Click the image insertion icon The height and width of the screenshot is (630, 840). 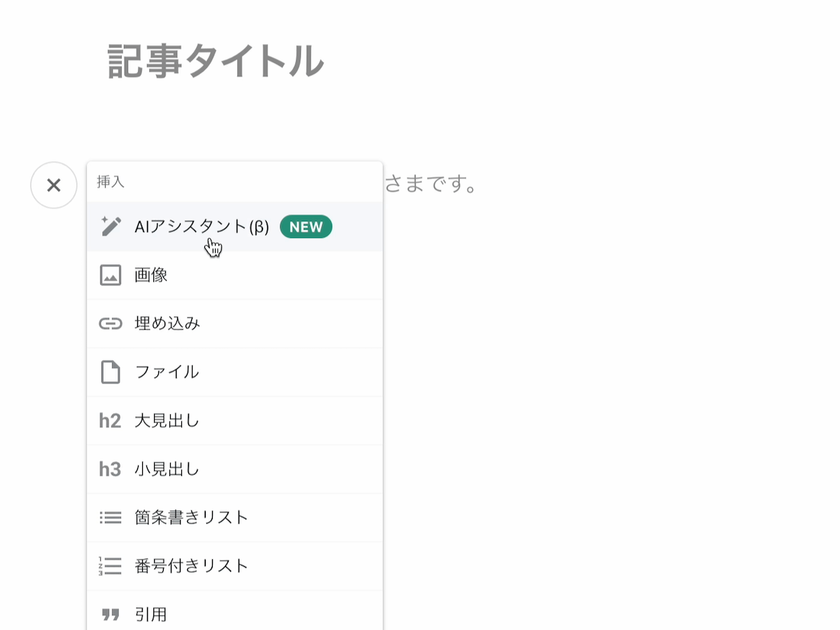pos(110,274)
